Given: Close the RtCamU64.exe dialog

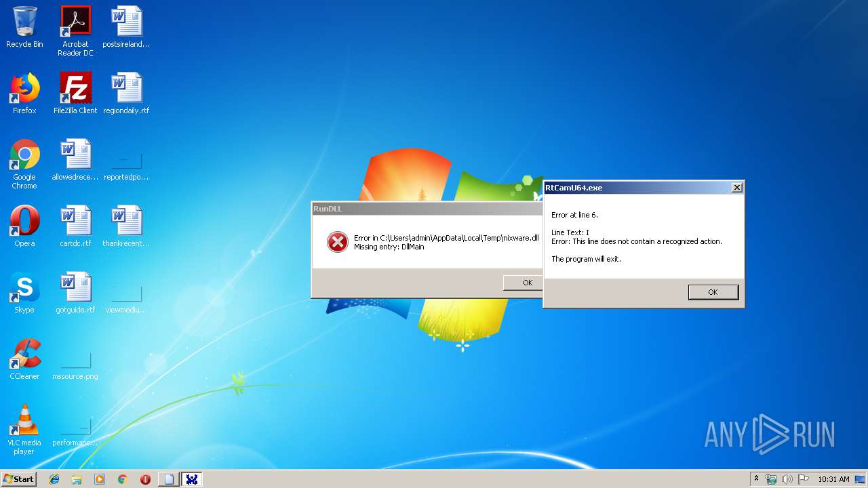Looking at the screenshot, I should coord(737,188).
